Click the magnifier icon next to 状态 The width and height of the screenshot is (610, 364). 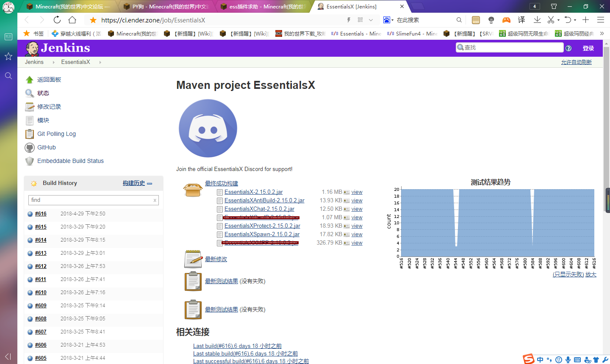click(x=29, y=93)
